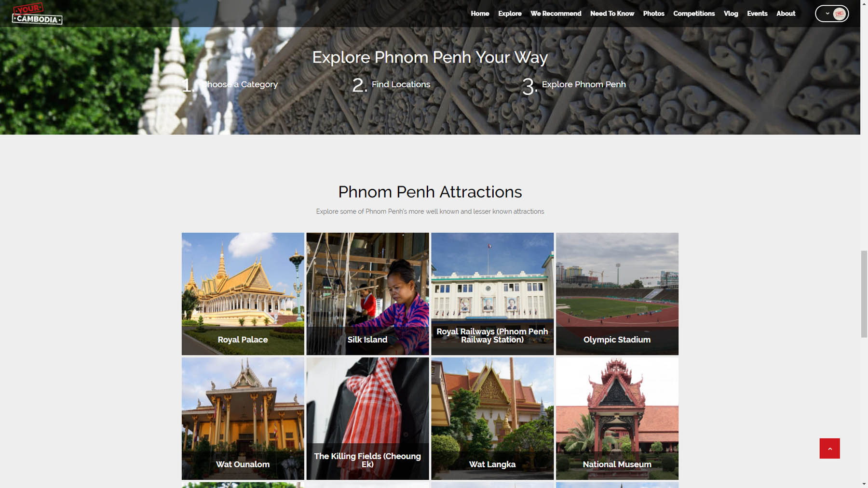Image resolution: width=868 pixels, height=488 pixels.
Task: Open the Silk Island attraction tile
Action: click(x=367, y=294)
